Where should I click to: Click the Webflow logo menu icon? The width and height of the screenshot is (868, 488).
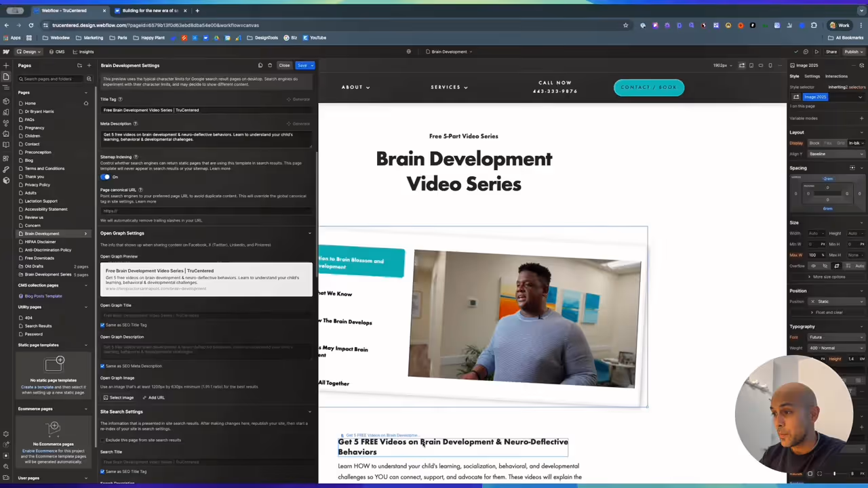(6, 52)
